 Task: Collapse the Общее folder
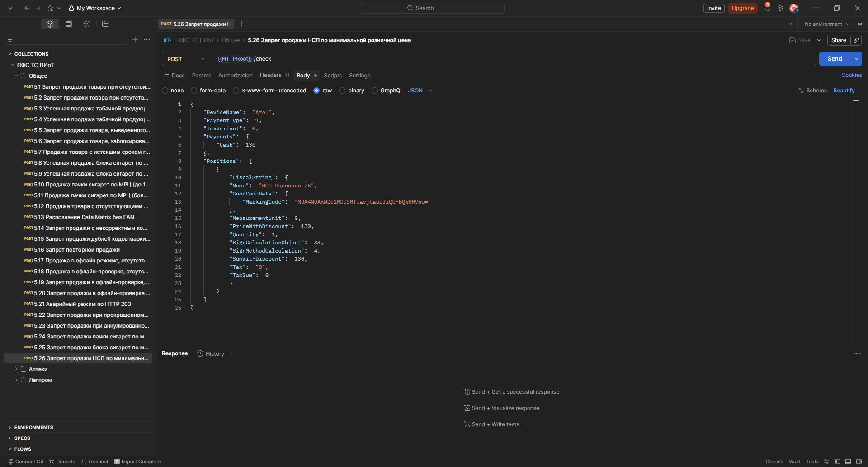[16, 76]
